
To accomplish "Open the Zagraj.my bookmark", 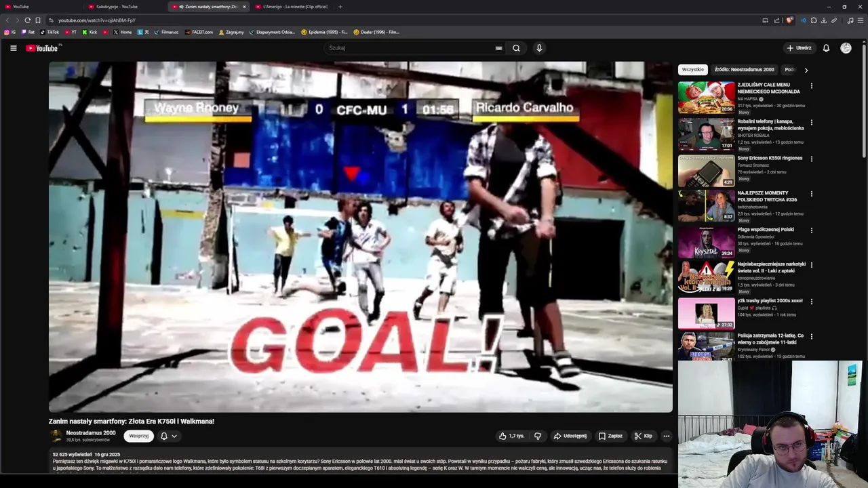I will [231, 32].
